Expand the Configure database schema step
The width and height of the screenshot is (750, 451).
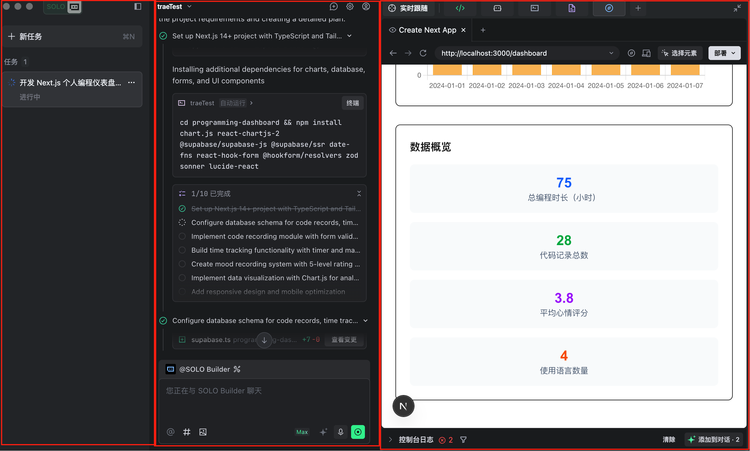(365, 321)
